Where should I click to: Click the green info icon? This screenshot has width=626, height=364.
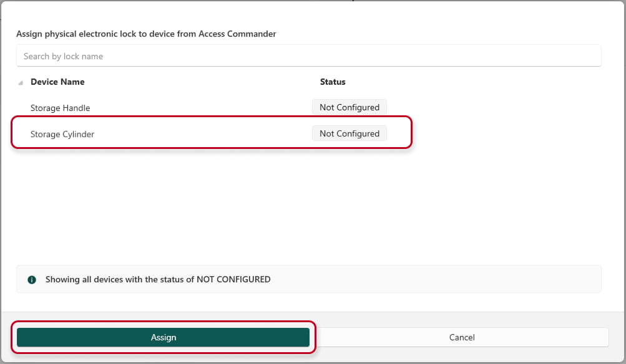(x=32, y=280)
